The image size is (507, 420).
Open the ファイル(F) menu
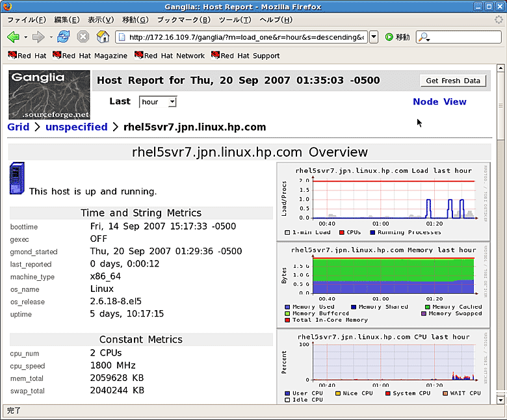[x=27, y=20]
